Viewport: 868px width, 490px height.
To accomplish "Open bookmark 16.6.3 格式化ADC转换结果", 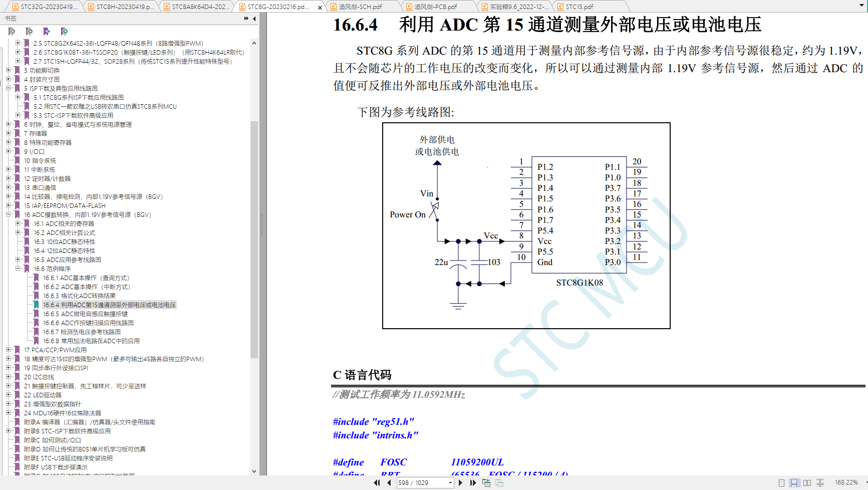I will (x=79, y=296).
